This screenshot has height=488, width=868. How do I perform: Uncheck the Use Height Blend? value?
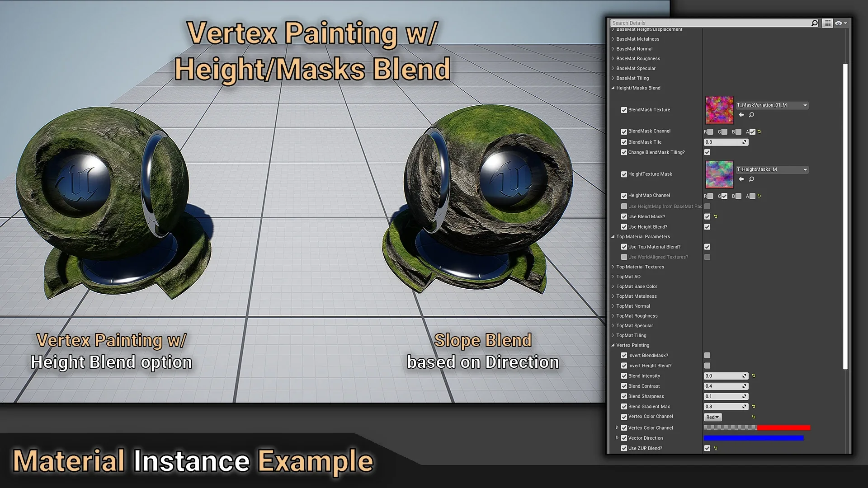707,227
